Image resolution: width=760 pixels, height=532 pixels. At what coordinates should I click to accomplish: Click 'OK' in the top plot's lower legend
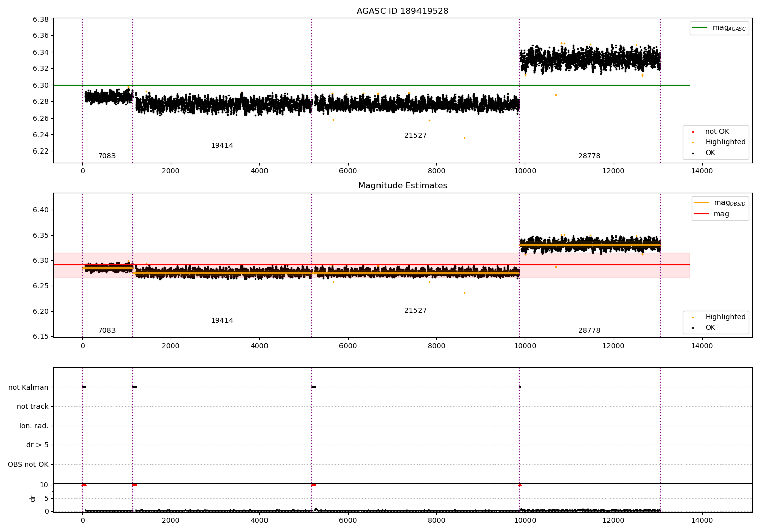pos(710,153)
